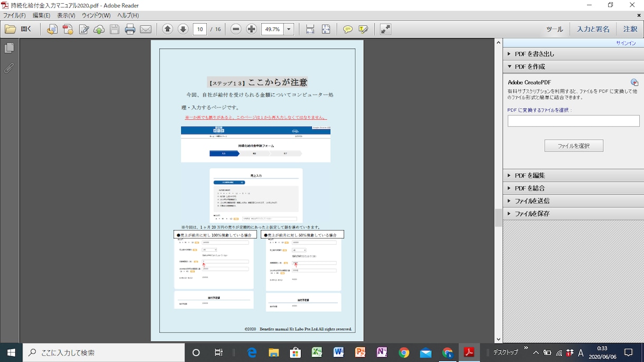Click the upload to cloud icon
644x362 pixels.
click(x=99, y=30)
